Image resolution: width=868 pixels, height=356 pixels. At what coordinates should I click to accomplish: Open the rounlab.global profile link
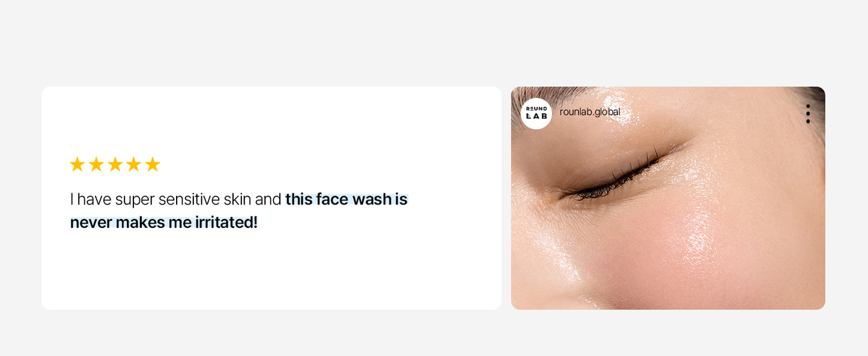click(x=590, y=112)
